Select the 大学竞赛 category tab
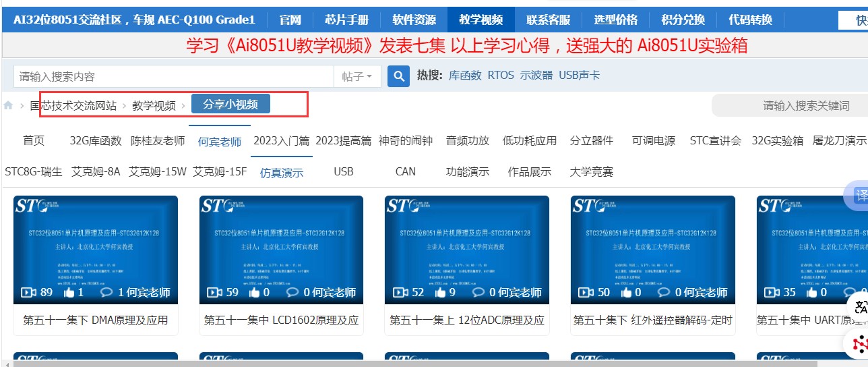 pos(592,171)
